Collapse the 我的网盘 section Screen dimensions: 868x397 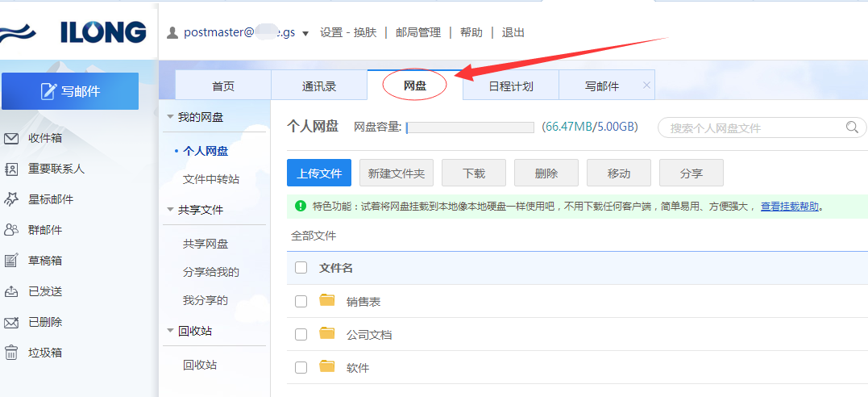coord(170,117)
